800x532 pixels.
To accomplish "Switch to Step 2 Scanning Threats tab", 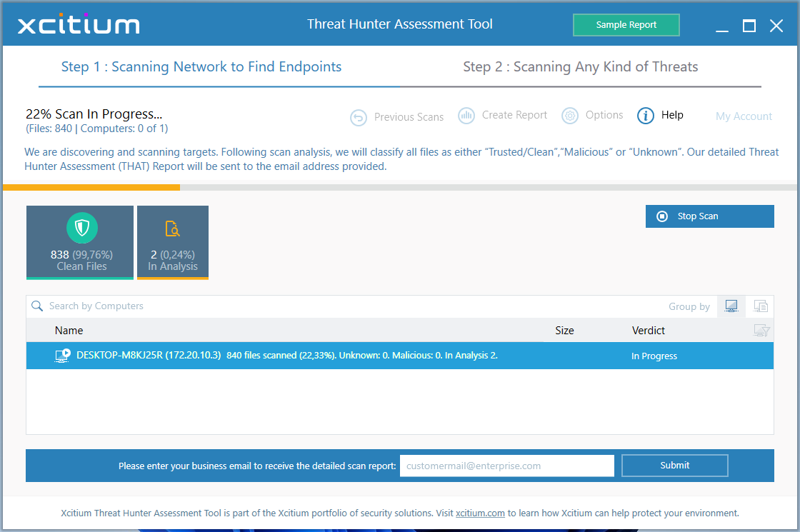I will (x=580, y=67).
